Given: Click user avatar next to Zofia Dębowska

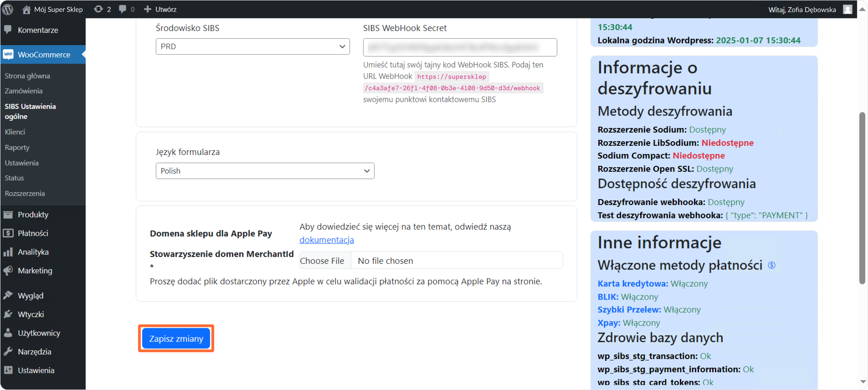Looking at the screenshot, I should 848,9.
